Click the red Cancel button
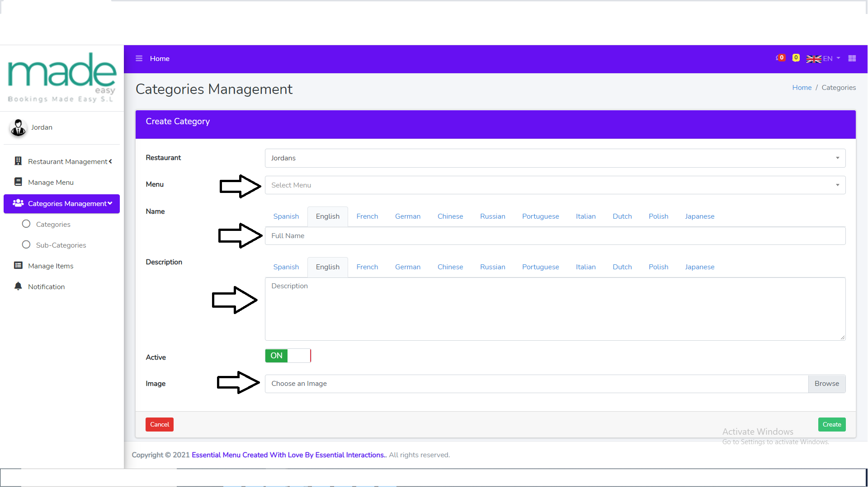868x488 pixels. pos(160,425)
